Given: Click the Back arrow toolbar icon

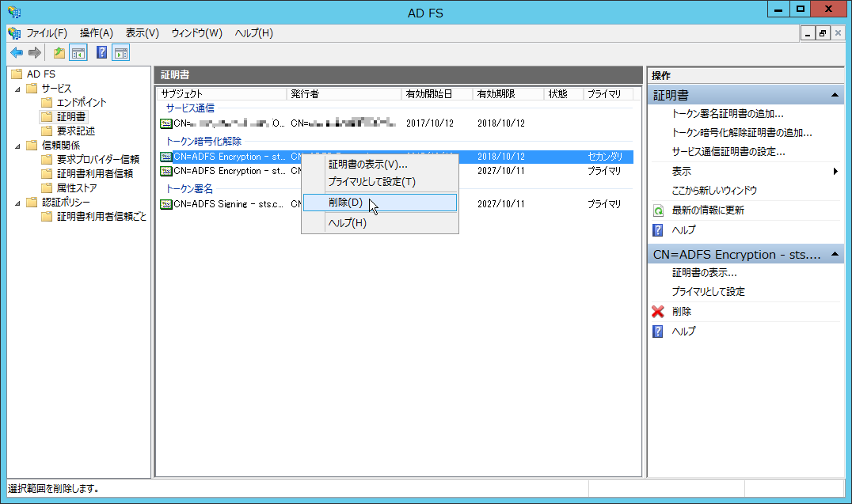Looking at the screenshot, I should click(17, 53).
